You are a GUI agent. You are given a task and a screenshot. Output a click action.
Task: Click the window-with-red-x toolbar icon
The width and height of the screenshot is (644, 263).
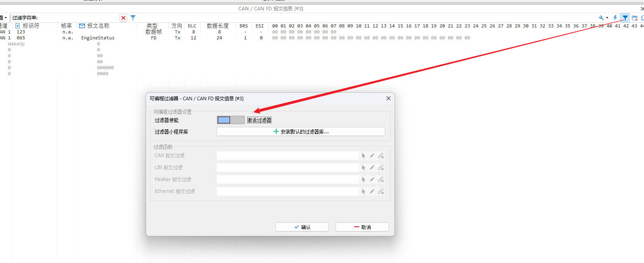click(634, 18)
